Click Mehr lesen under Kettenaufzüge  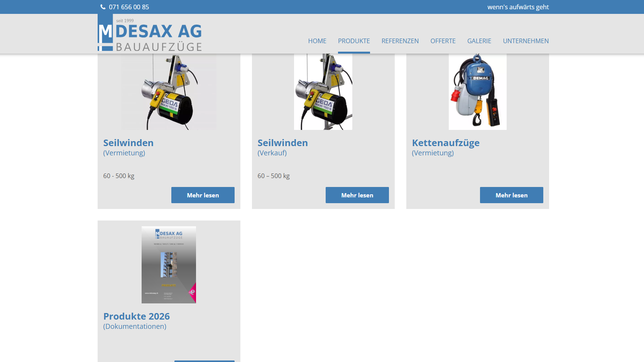tap(512, 195)
